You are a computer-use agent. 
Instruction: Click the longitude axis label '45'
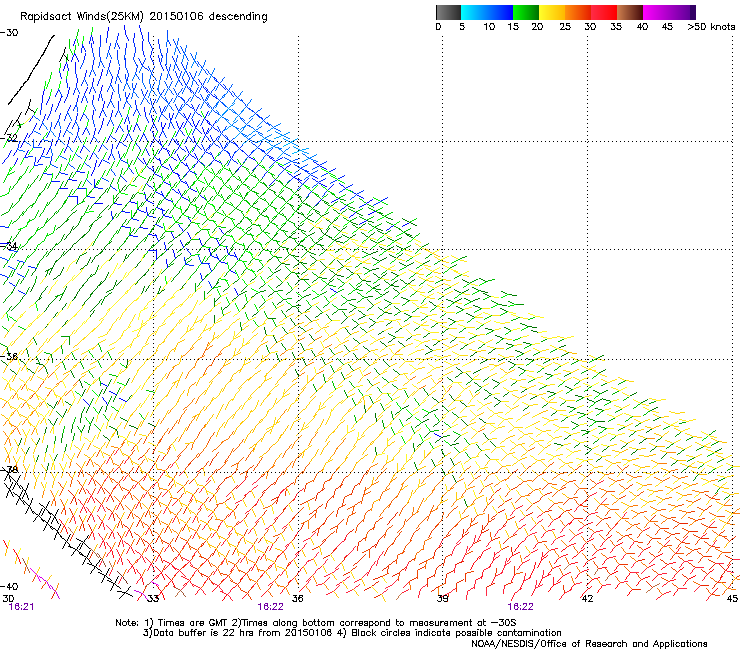coord(732,598)
